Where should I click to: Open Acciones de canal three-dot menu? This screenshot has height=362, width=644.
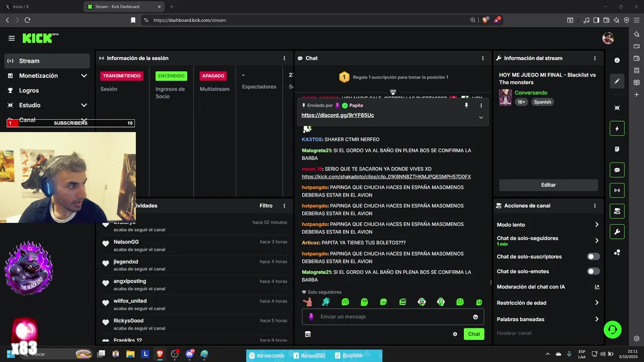(x=595, y=206)
